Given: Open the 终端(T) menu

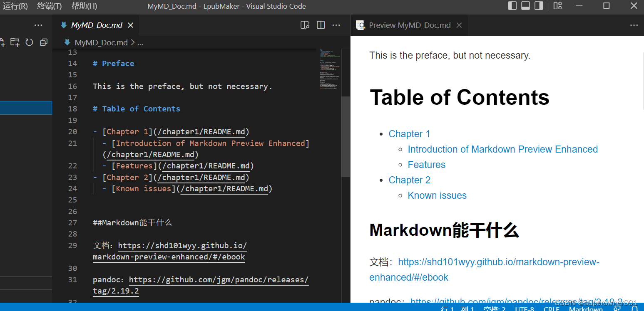Looking at the screenshot, I should click(x=50, y=6).
